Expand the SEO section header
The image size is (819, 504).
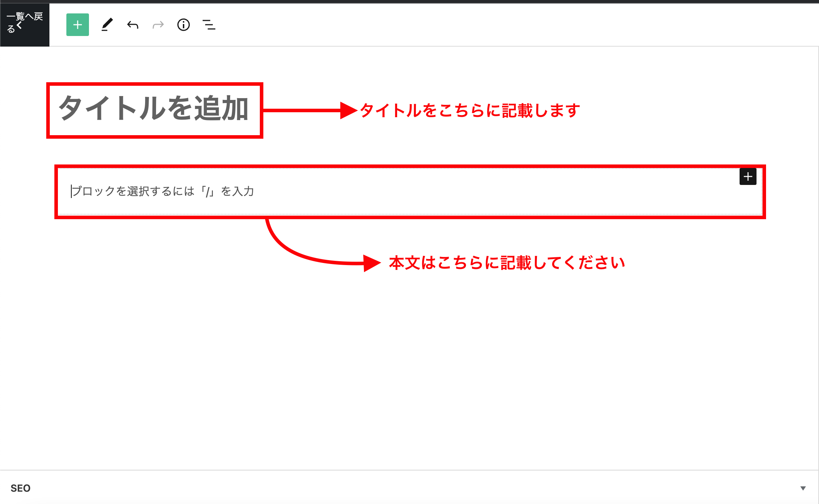click(409, 488)
